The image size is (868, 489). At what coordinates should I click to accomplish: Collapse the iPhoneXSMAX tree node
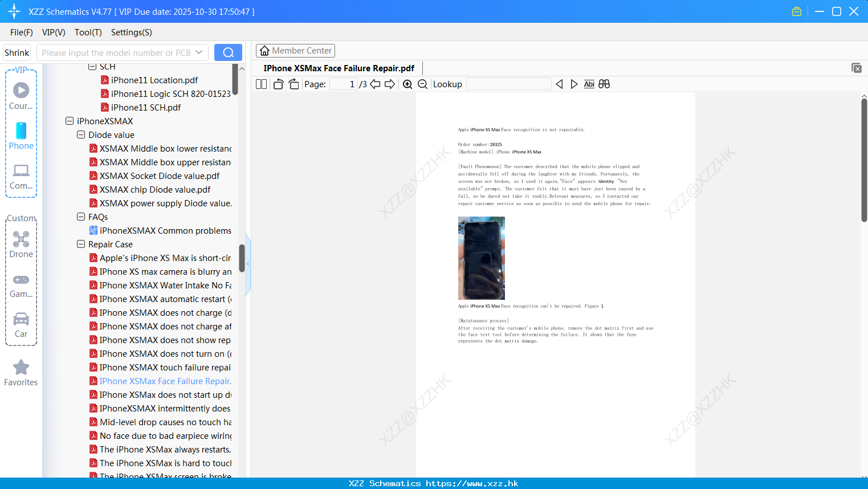[x=70, y=121]
